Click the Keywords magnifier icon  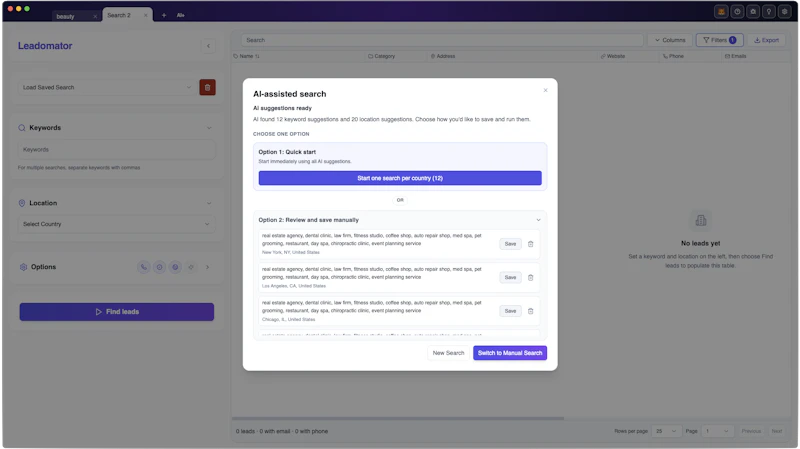(22, 128)
